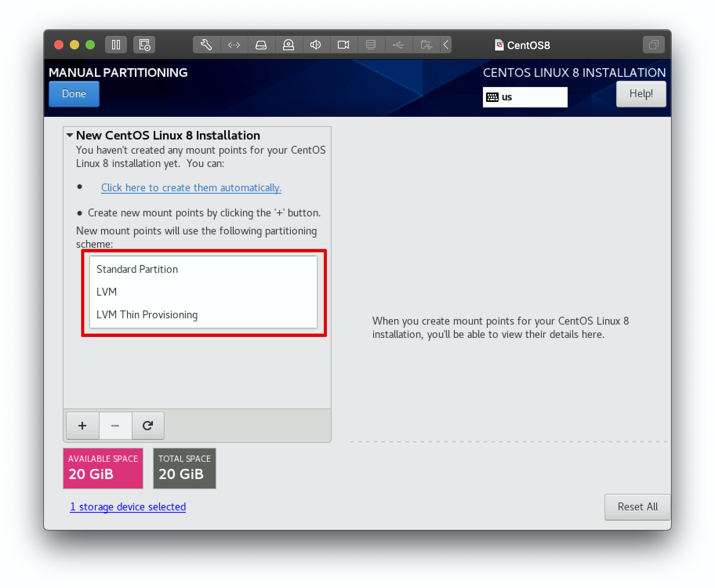Screen dimensions: 715x588
Task: Click the CD/DVD drive icon
Action: [x=289, y=45]
